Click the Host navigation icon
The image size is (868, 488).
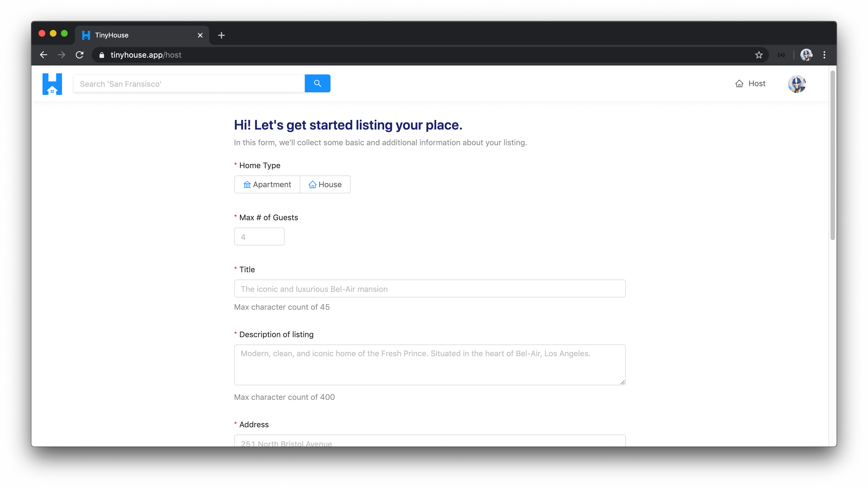739,83
